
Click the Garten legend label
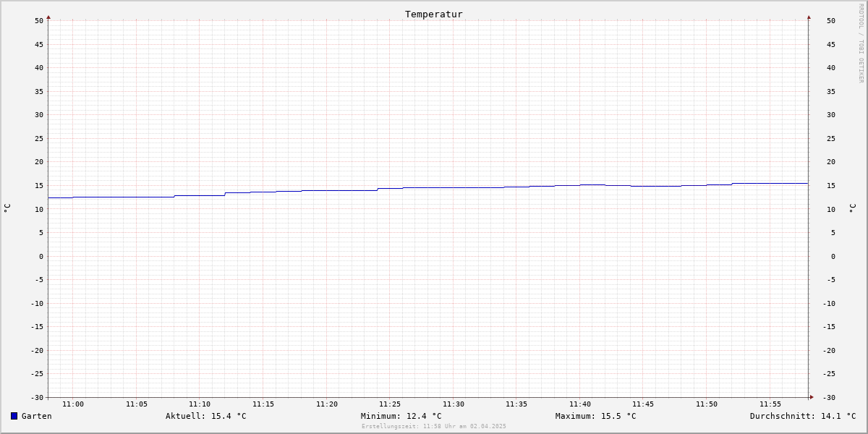(x=37, y=416)
